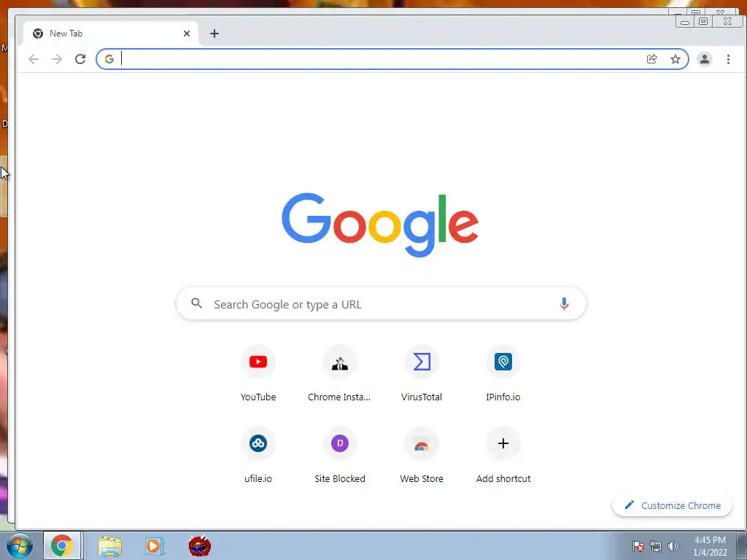The height and width of the screenshot is (560, 747).
Task: Open Action Center flag tray icon
Action: coord(638,546)
